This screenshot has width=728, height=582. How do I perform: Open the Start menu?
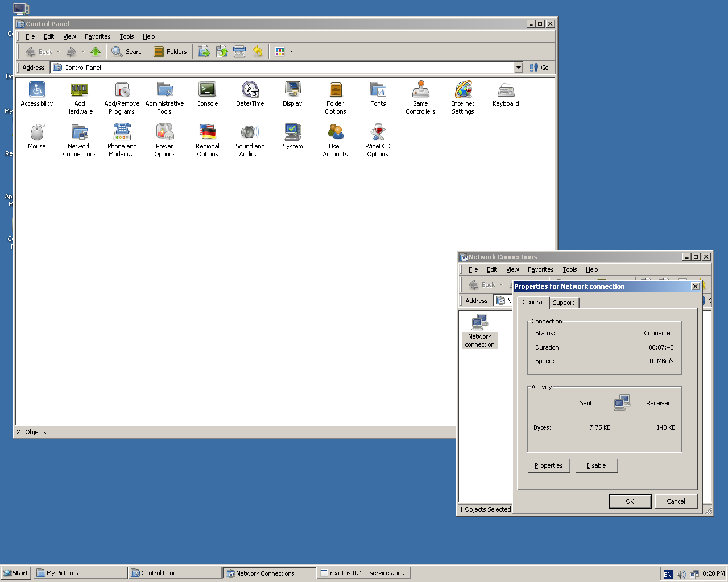click(x=16, y=573)
